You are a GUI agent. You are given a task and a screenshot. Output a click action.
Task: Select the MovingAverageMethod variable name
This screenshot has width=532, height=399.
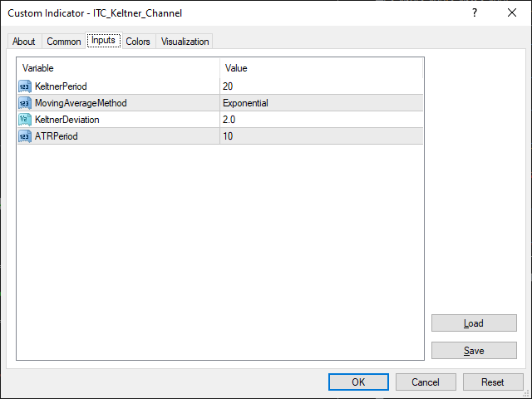81,103
